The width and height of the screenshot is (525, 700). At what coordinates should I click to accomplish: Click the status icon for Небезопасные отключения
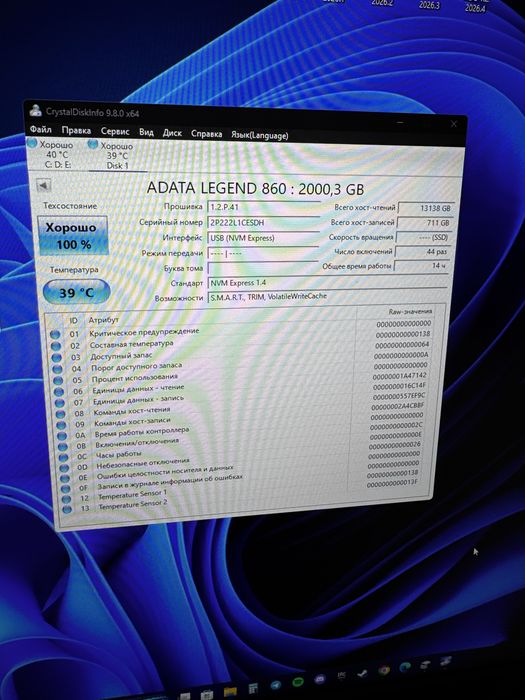click(x=65, y=468)
